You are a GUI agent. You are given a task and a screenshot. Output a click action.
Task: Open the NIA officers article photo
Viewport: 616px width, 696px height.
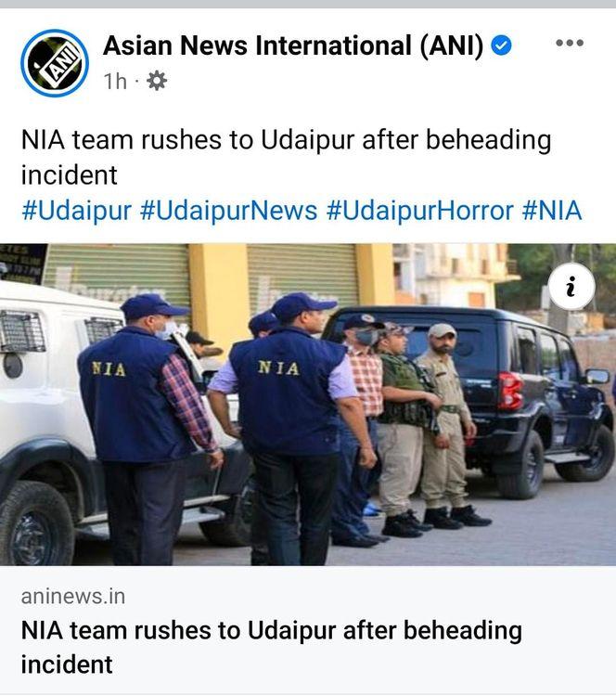(308, 405)
